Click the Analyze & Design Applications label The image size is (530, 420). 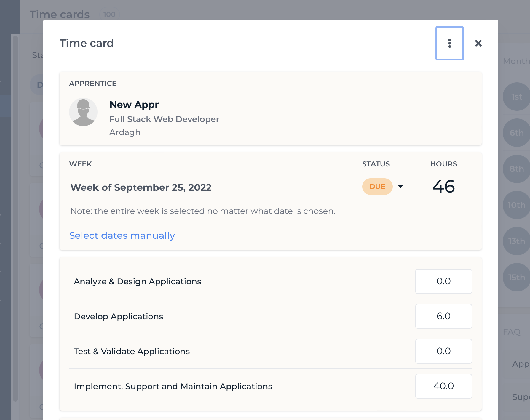tap(138, 281)
